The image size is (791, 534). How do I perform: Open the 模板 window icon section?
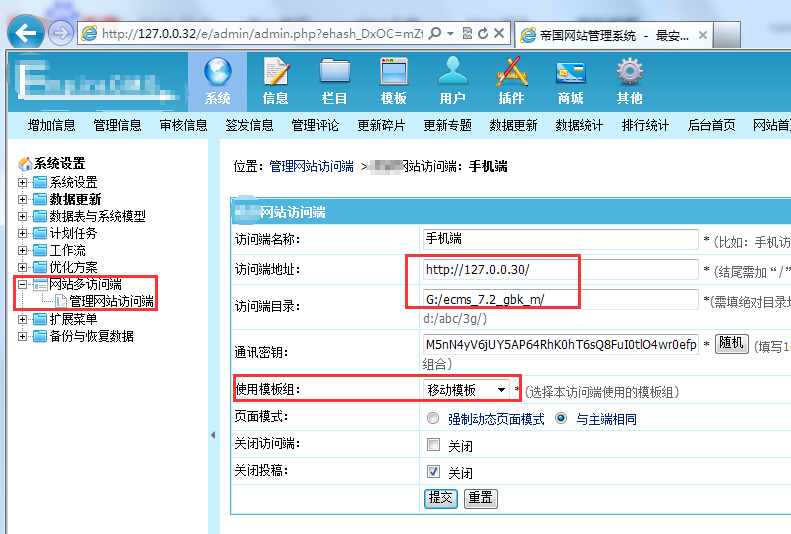click(x=393, y=81)
